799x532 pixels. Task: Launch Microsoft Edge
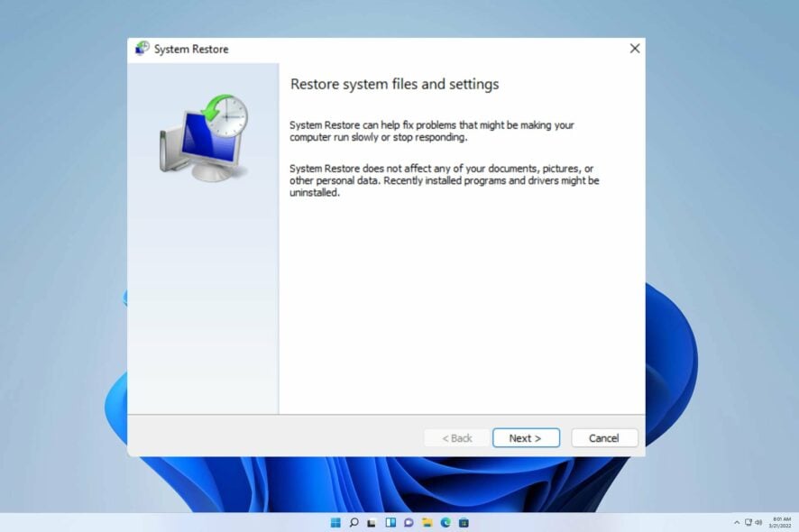click(x=445, y=522)
